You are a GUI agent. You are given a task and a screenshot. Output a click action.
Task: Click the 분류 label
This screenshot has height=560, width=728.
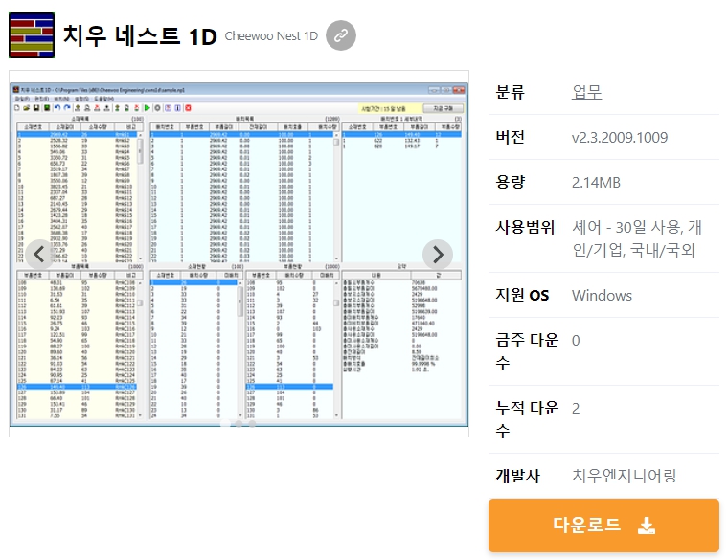click(511, 92)
